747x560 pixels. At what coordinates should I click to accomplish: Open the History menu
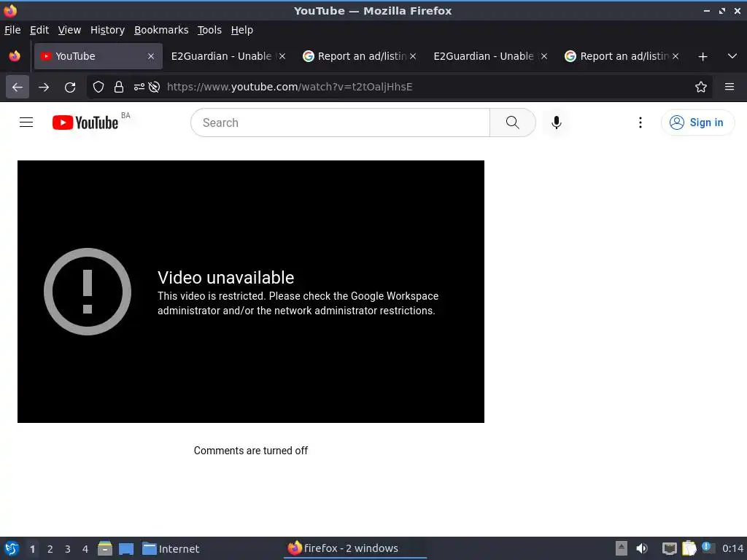(x=108, y=30)
